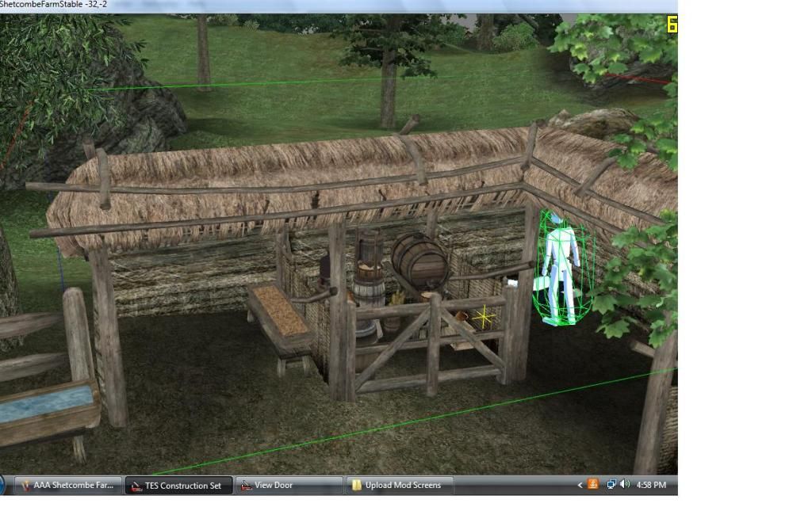812x530 pixels.
Task: Open the network status tray icon
Action: pos(611,485)
